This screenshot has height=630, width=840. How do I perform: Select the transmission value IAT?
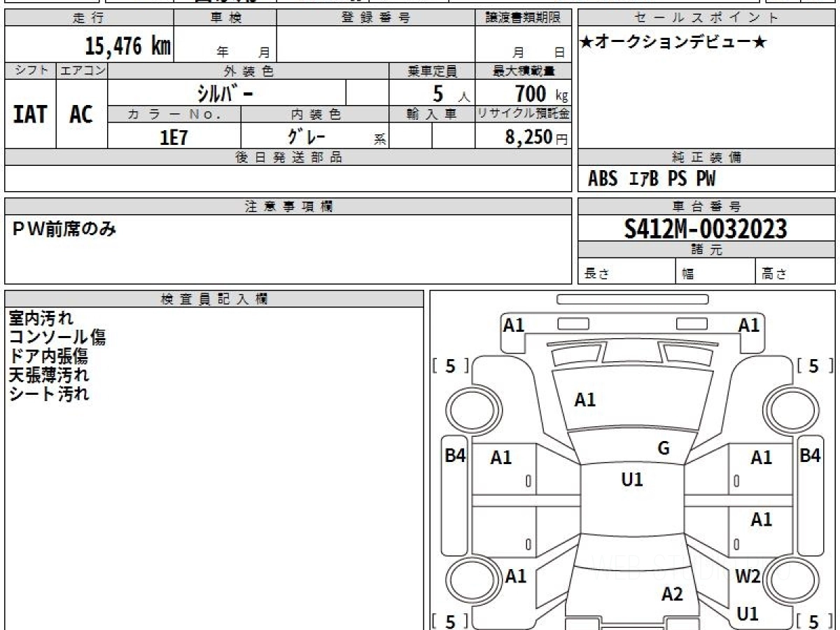coord(30,115)
